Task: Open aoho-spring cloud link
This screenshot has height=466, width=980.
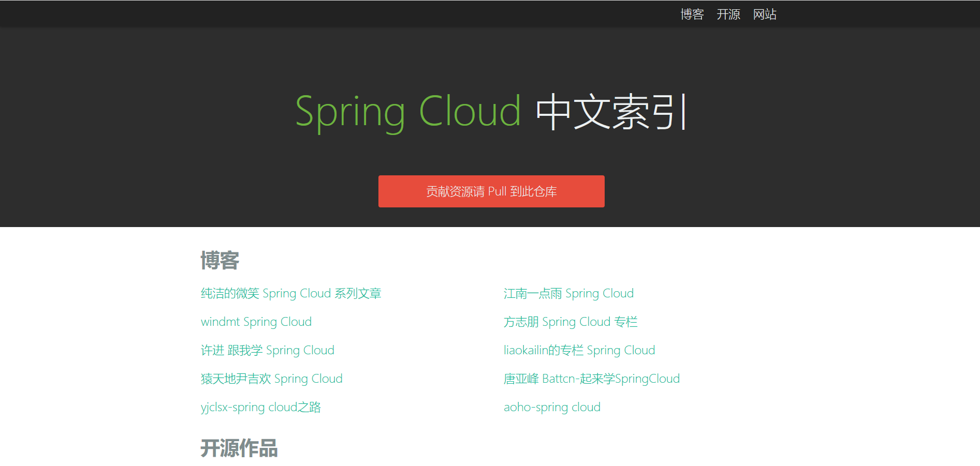Action: click(552, 408)
